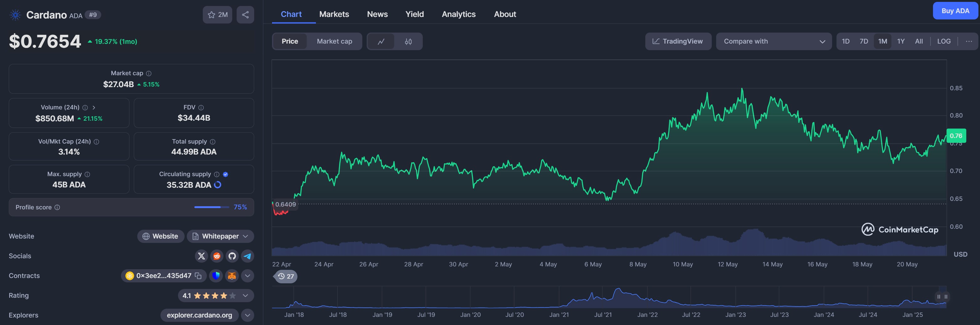Screen dimensions: 980x325
Task: Click the verified circulating supply badge
Action: click(226, 174)
